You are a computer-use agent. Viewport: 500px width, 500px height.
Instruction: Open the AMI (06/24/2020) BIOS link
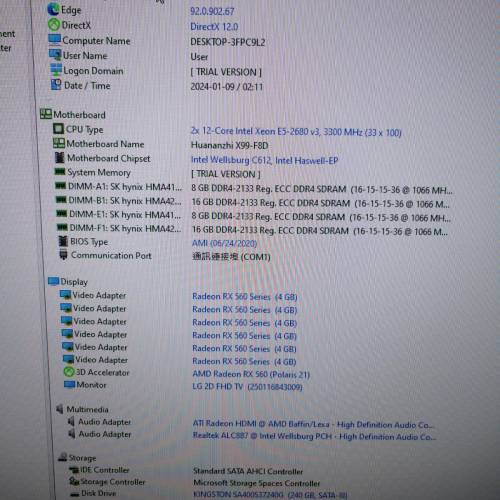[x=224, y=243]
